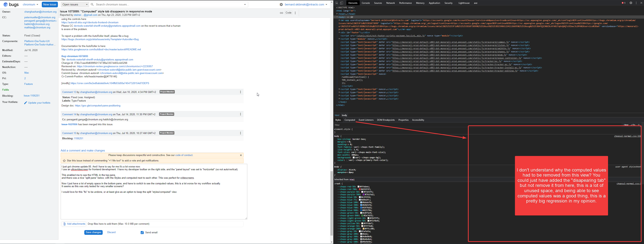This screenshot has height=244, width=644.
Task: Click the Monorail bugs logo icon
Action: [x=5, y=5]
